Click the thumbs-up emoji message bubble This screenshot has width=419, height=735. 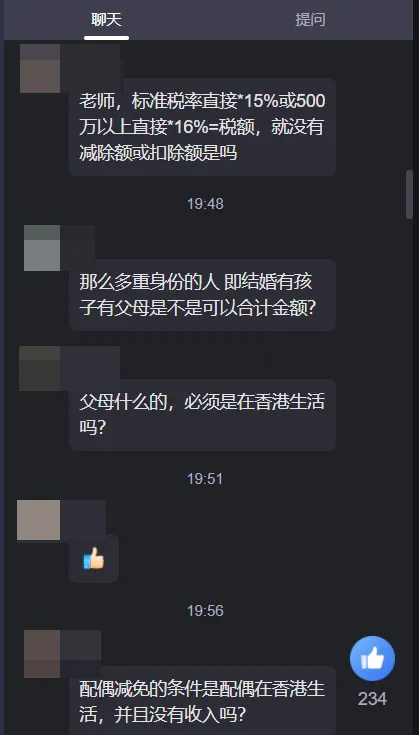(94, 559)
